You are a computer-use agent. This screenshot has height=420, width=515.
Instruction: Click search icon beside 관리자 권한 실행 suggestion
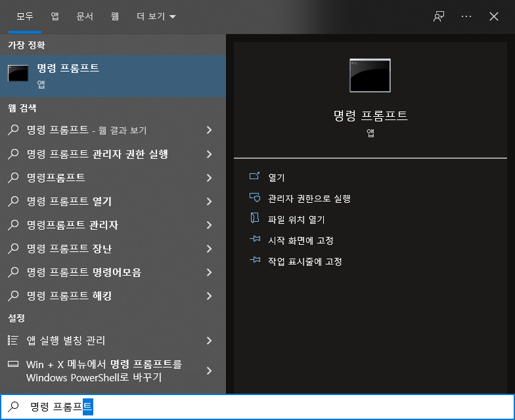click(13, 154)
